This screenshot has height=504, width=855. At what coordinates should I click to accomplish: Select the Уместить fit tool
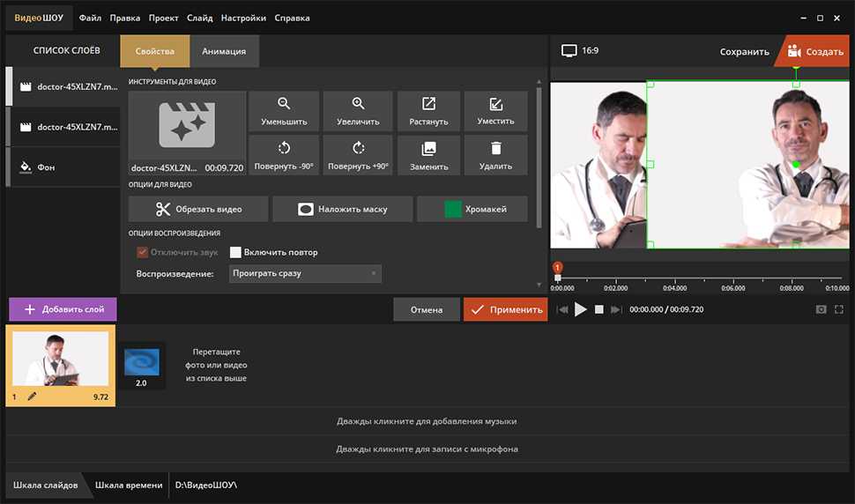click(495, 111)
